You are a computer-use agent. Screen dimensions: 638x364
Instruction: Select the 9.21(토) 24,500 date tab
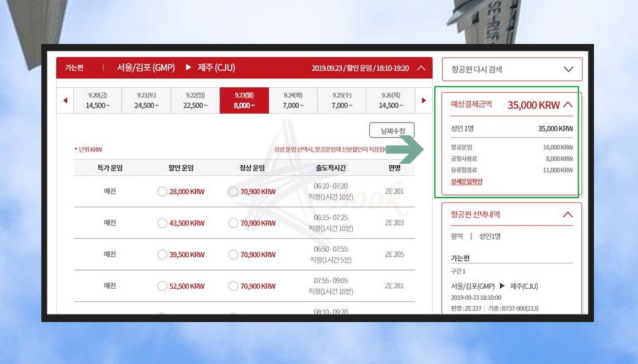pos(146,100)
